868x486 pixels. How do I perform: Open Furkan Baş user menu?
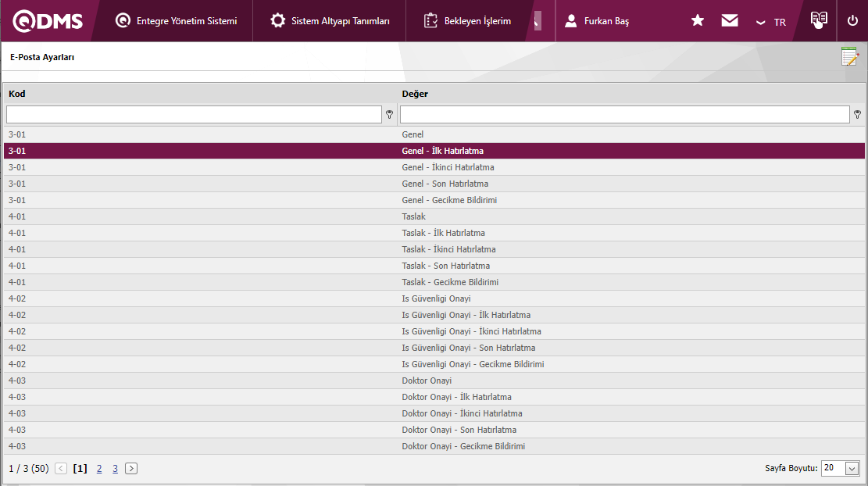[598, 21]
